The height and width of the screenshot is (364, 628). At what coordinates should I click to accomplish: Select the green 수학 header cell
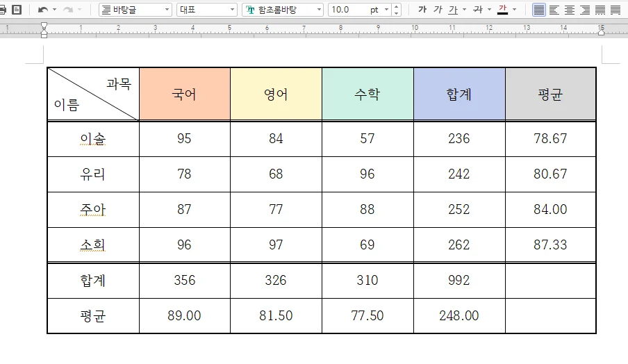click(x=367, y=94)
